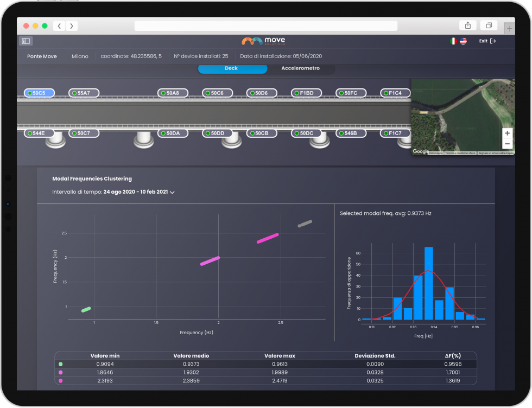This screenshot has height=408, width=532.
Task: Switch language with the Italian flag
Action: point(453,41)
